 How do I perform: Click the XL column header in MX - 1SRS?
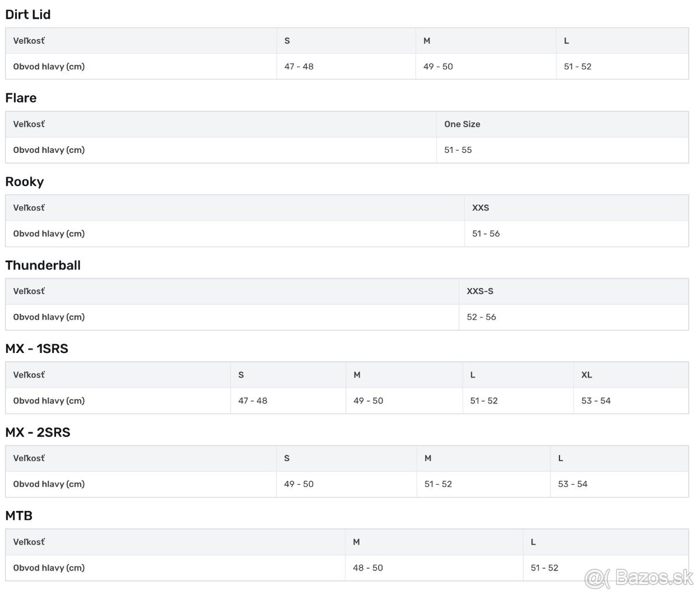(587, 375)
